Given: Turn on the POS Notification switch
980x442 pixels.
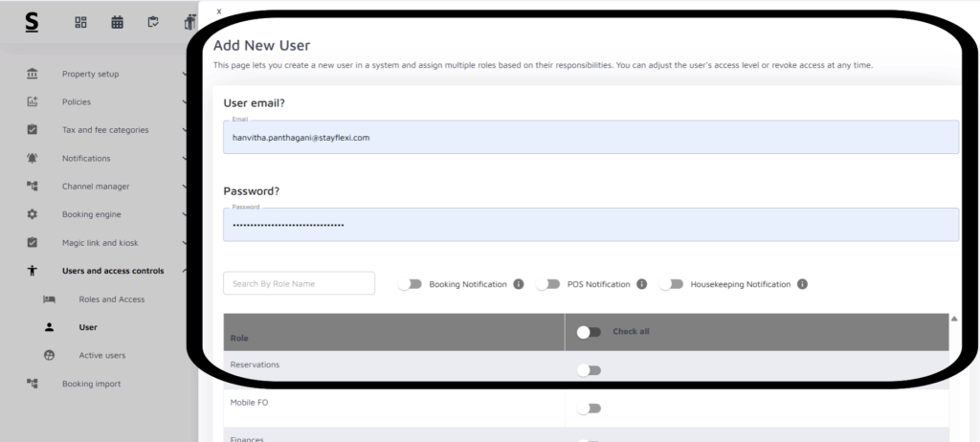Looking at the screenshot, I should 547,284.
